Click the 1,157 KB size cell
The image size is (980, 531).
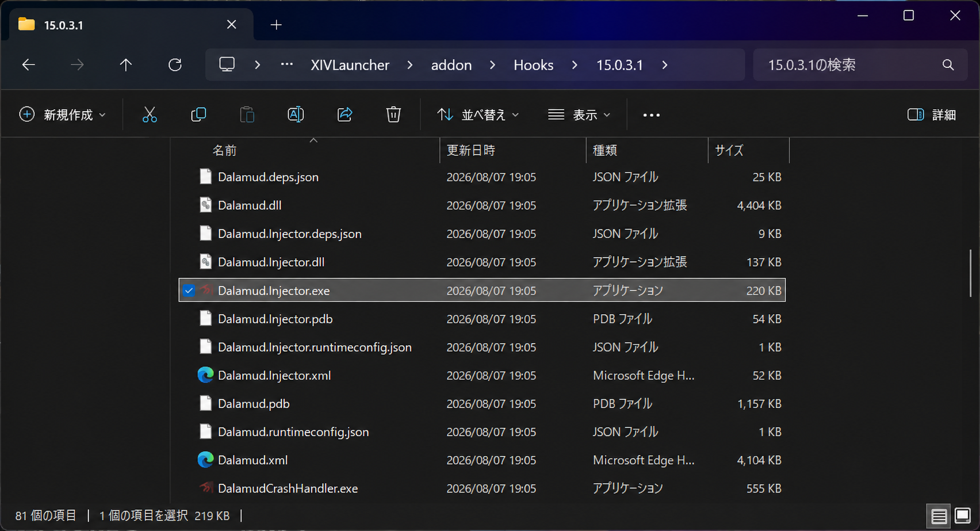click(759, 404)
